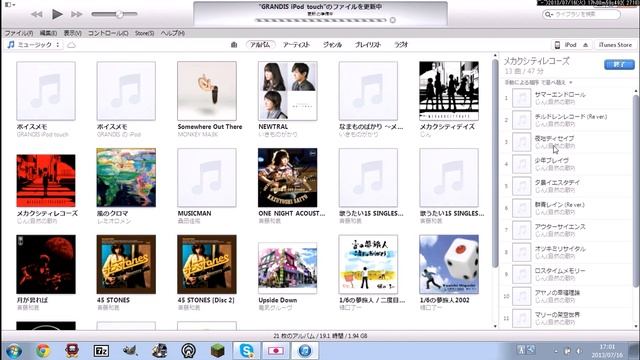Open the コントロール(C) menu
The image size is (640, 360).
[108, 33]
